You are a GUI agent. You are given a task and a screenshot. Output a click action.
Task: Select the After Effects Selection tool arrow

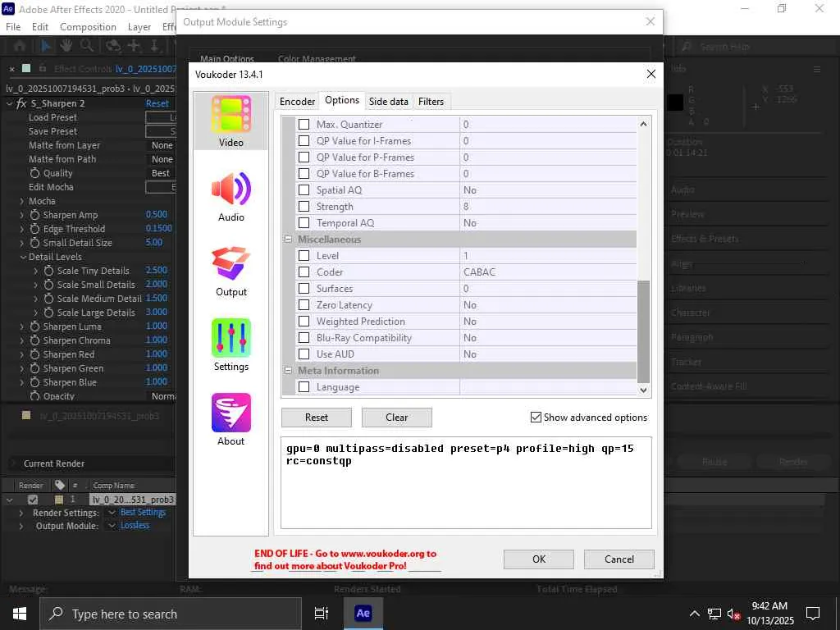tap(46, 47)
